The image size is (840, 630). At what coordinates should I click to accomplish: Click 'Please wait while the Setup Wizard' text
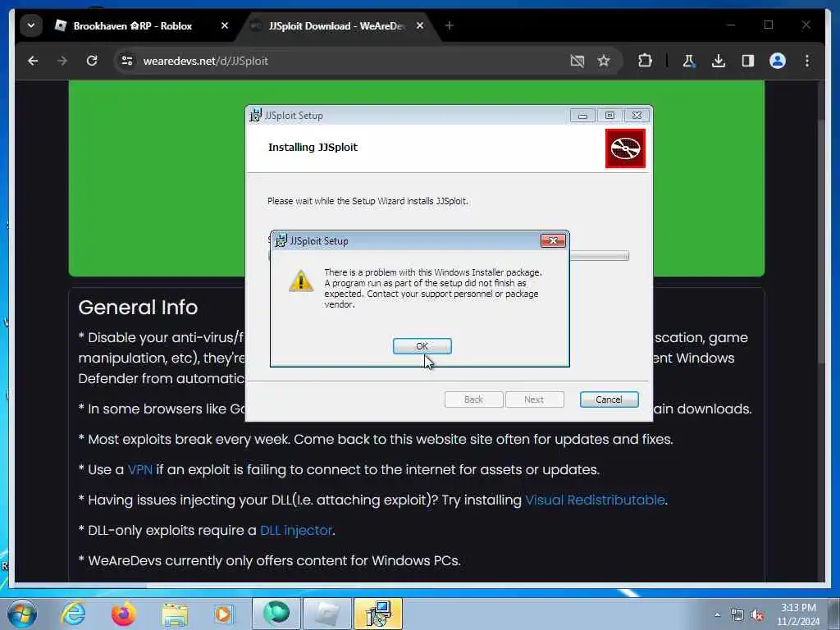click(x=367, y=201)
